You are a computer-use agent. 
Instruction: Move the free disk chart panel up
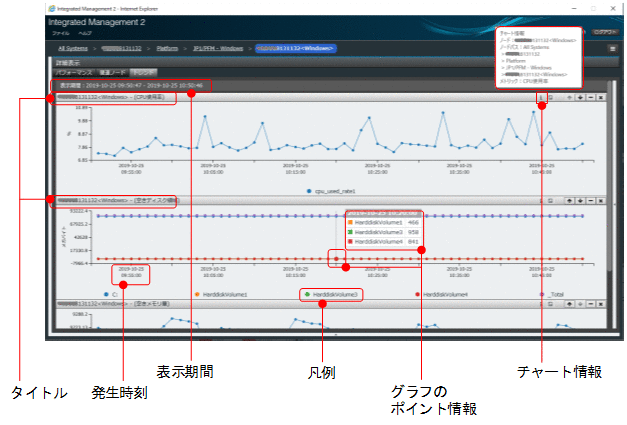click(x=569, y=201)
